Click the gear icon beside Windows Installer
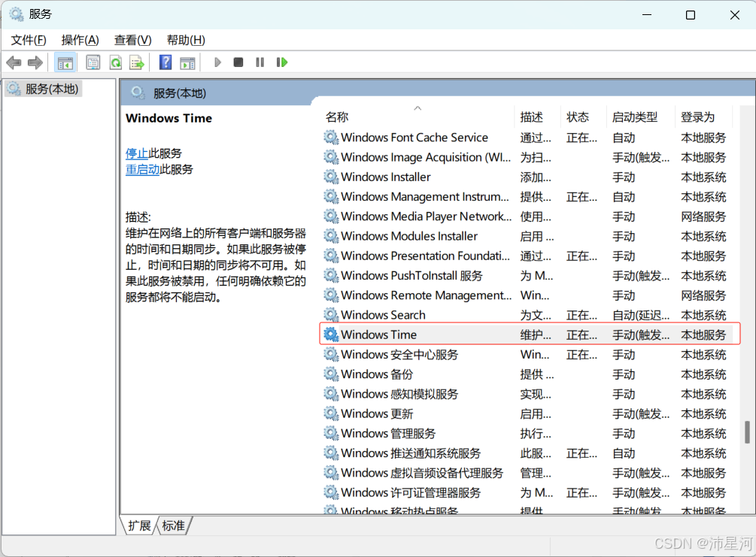Screen dimensions: 756x557 click(x=331, y=177)
